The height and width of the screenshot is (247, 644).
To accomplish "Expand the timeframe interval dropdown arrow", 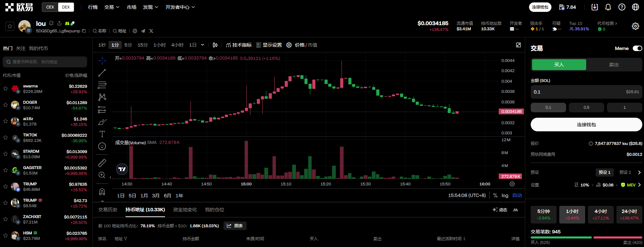I will coord(202,45).
